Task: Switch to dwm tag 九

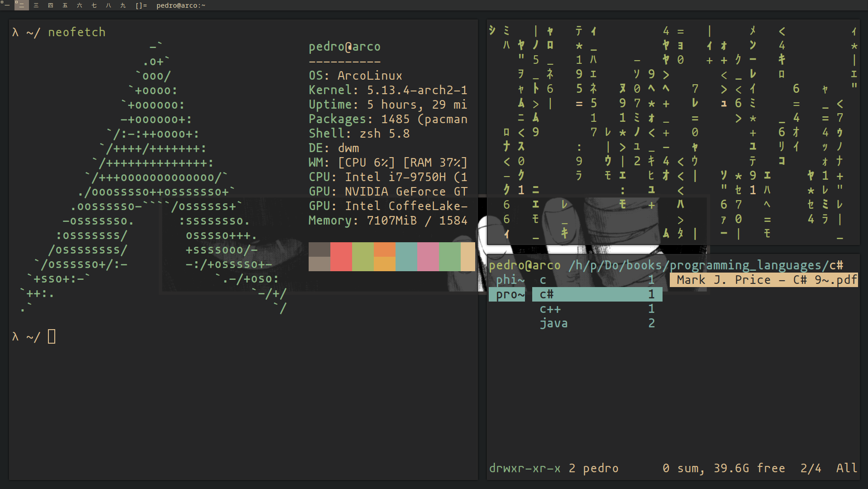Action: (123, 5)
